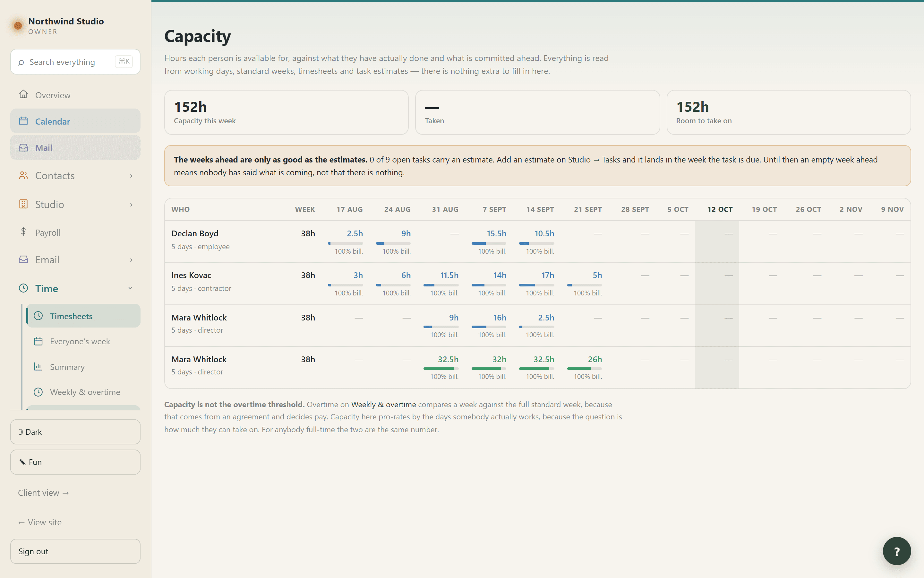Click Declan Boyd's name
924x578 pixels.
pos(195,233)
